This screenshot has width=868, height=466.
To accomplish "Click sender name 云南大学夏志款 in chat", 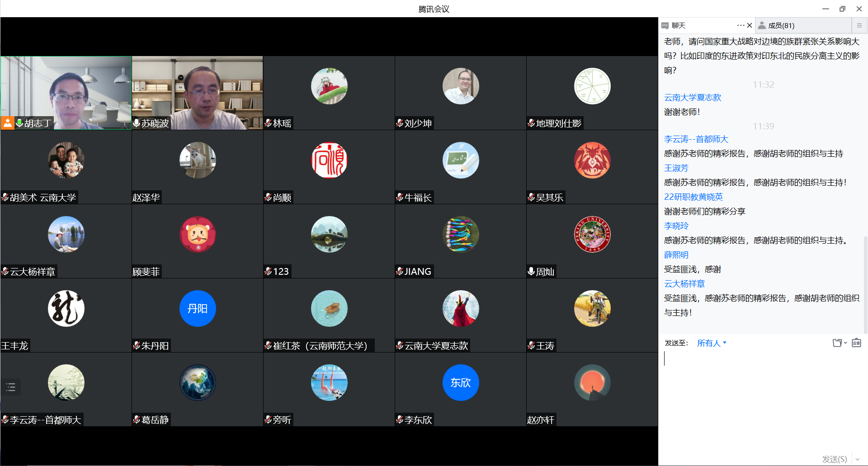I will pyautogui.click(x=692, y=98).
